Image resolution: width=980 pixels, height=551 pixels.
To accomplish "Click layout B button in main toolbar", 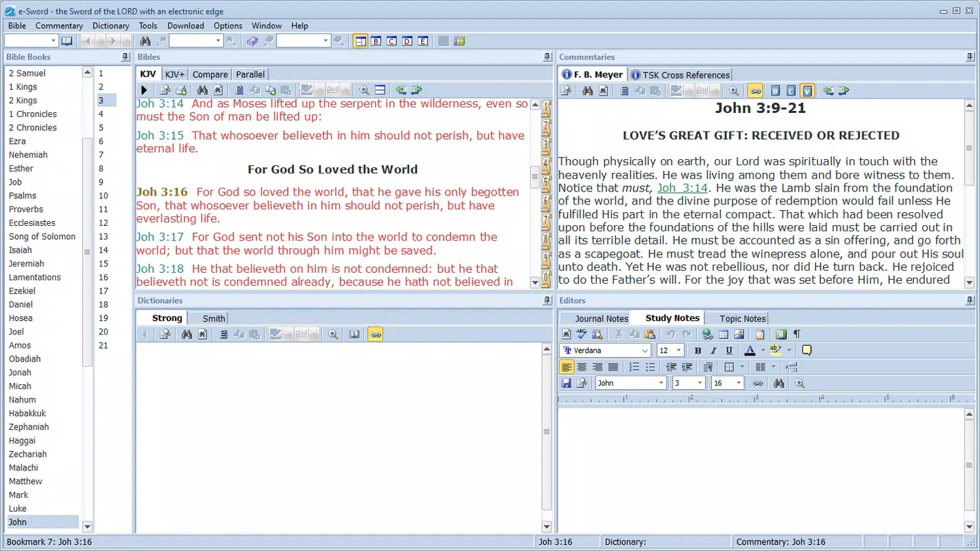I will 376,41.
